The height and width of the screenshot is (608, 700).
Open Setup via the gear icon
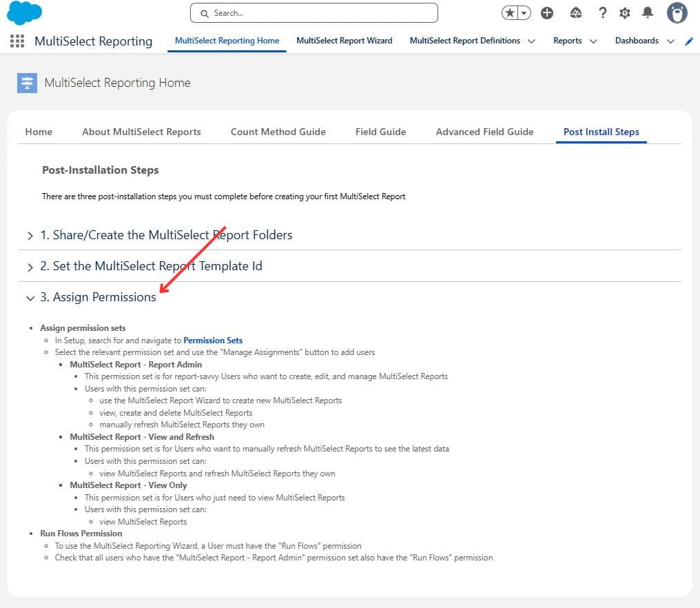pyautogui.click(x=624, y=12)
